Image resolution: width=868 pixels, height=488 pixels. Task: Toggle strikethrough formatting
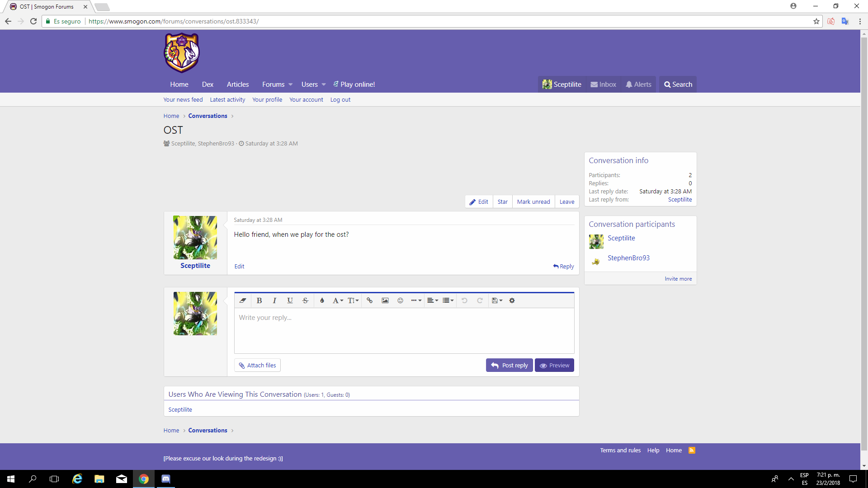tap(305, 300)
